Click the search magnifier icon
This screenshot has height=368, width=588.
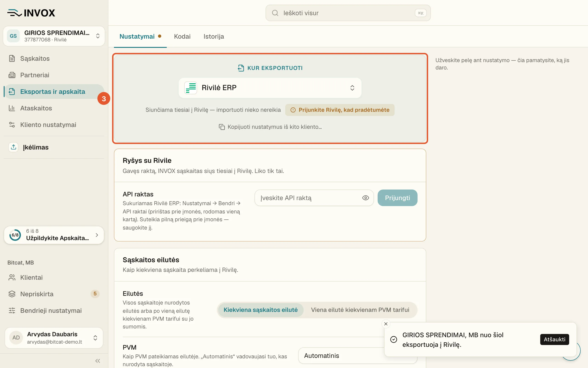click(275, 13)
